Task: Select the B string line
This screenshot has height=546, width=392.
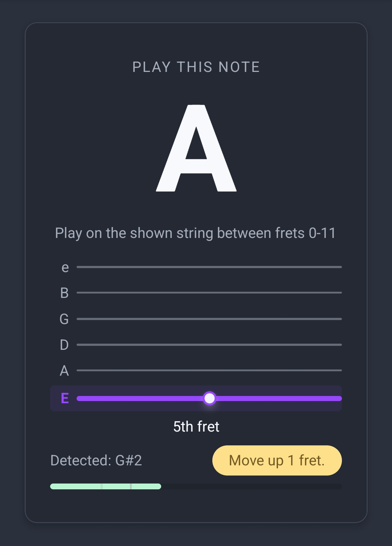Action: (x=210, y=293)
